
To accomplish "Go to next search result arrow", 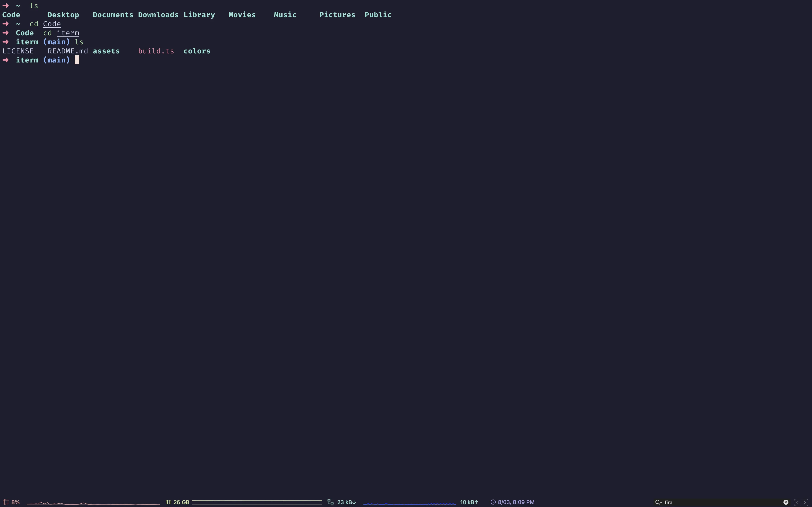I will click(805, 502).
